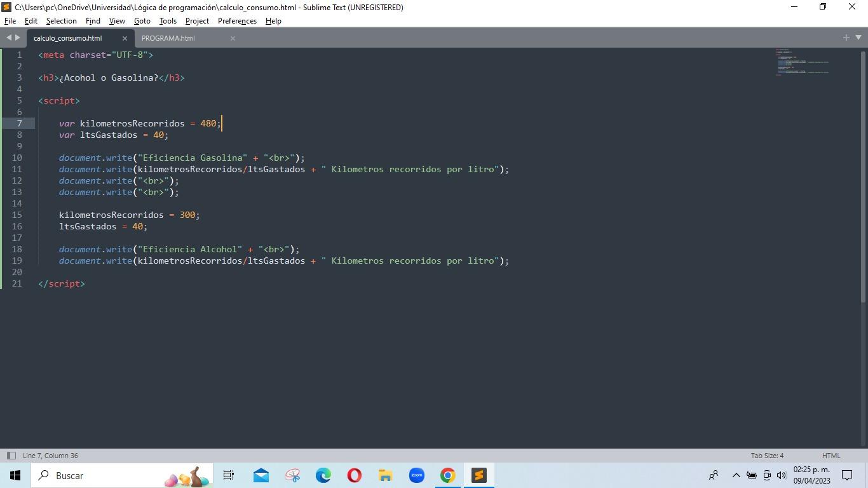
Task: Launch Microsoft Edge from taskbar
Action: point(323,475)
